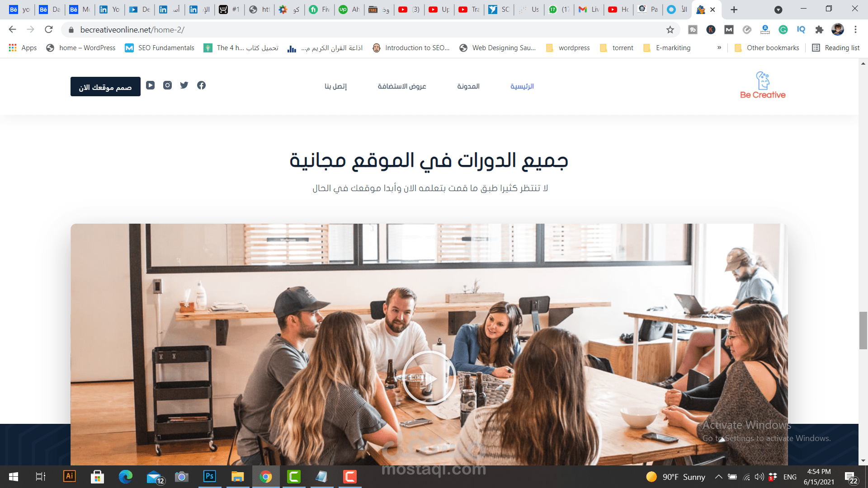
Task: Click the Grammarly extension icon
Action: pos(783,30)
